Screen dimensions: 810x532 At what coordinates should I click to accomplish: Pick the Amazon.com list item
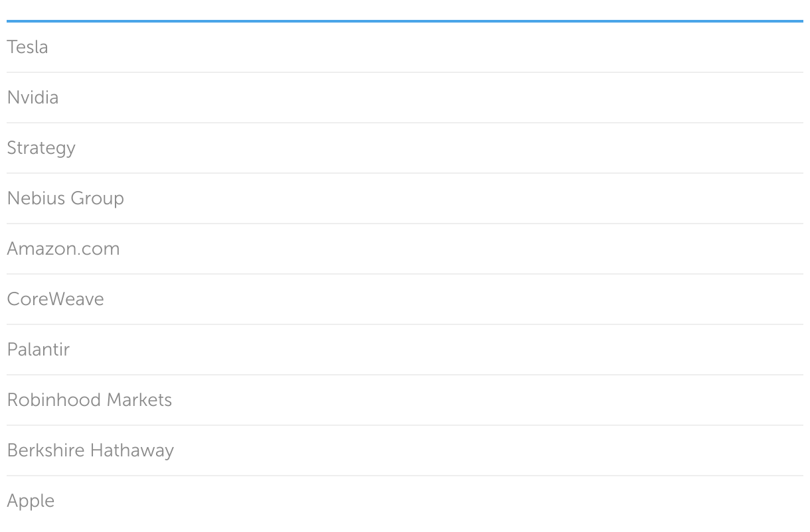63,249
